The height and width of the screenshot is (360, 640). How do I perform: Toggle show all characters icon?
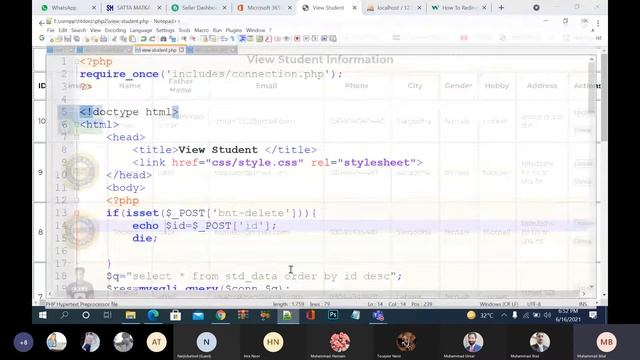233,39
